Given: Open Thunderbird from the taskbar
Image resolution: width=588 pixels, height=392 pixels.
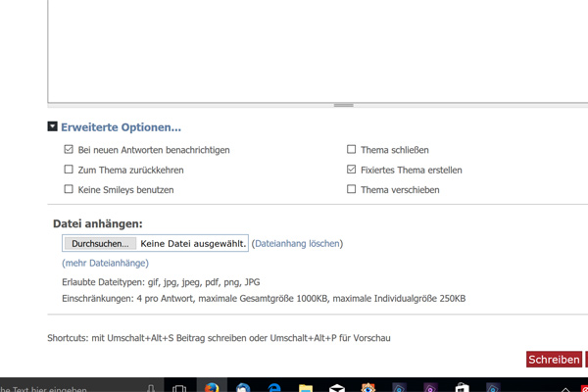Looking at the screenshot, I should [243, 386].
